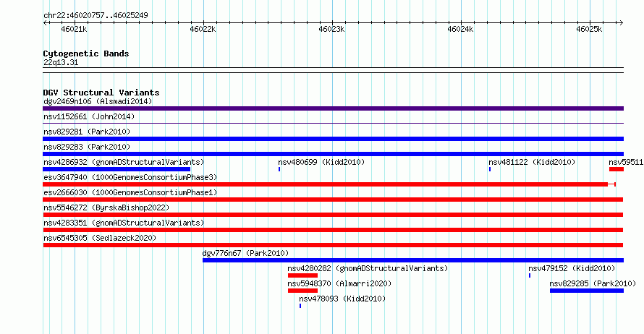Click the red bar under nsv5546272

(333, 215)
